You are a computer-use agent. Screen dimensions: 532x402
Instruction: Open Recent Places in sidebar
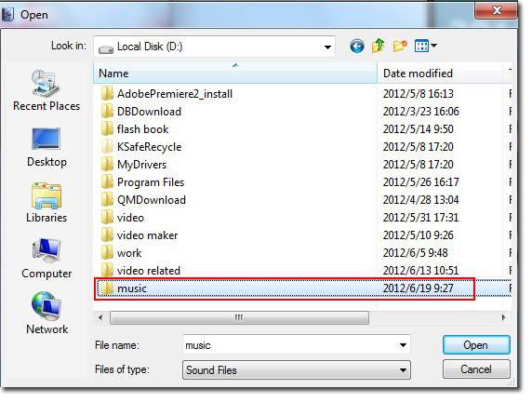47,90
